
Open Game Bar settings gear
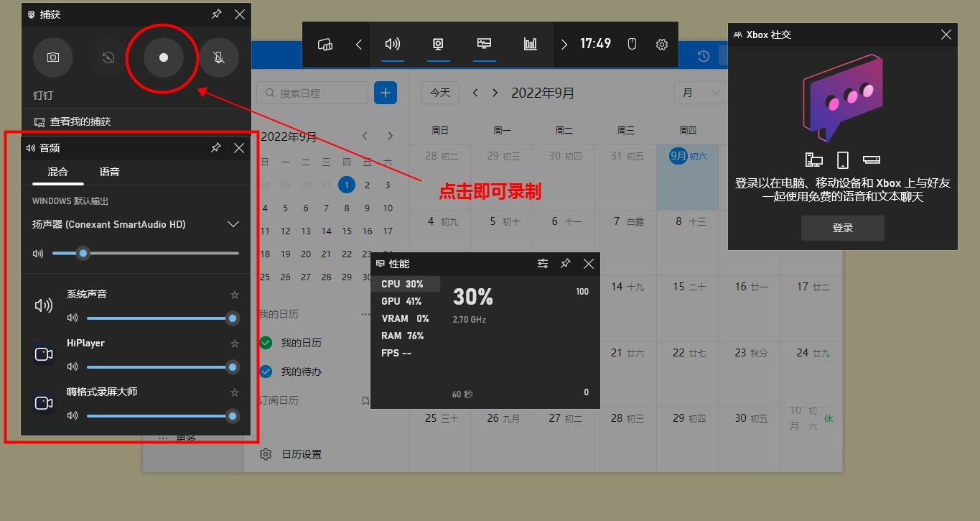[x=662, y=45]
